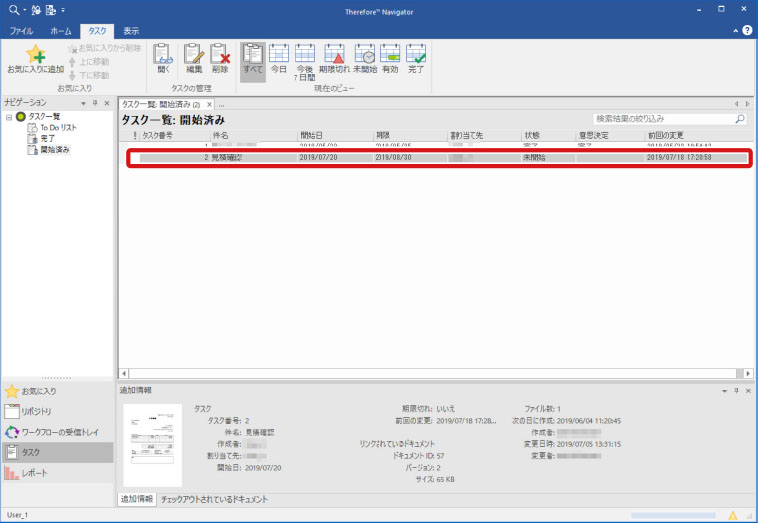Filter by 期限切れ (Overdue) view
Viewport: 758px width, 523px height.
tap(334, 59)
